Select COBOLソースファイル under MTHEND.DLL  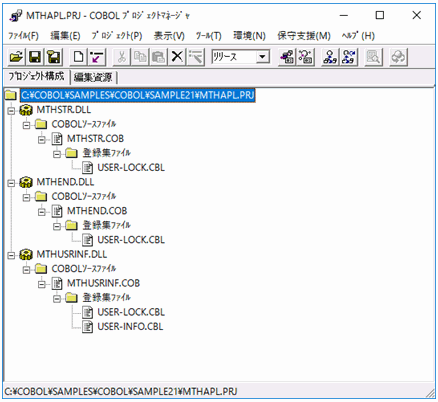(84, 197)
